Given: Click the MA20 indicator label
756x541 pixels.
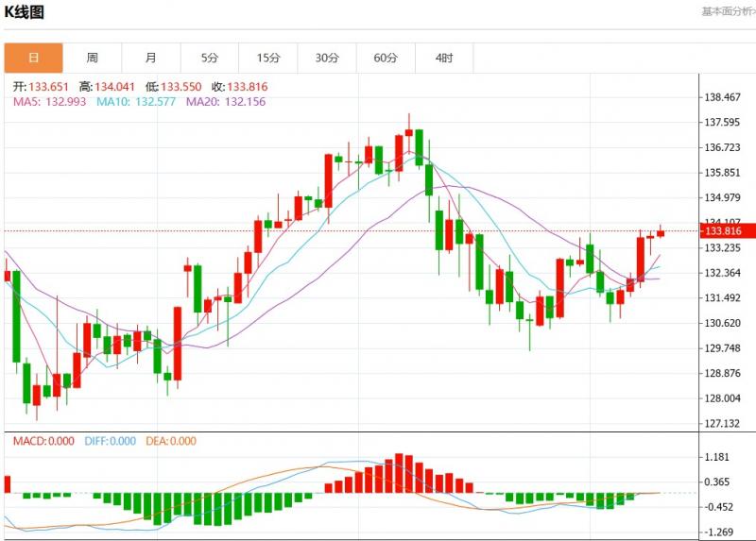Looking at the screenshot, I should click(x=225, y=101).
